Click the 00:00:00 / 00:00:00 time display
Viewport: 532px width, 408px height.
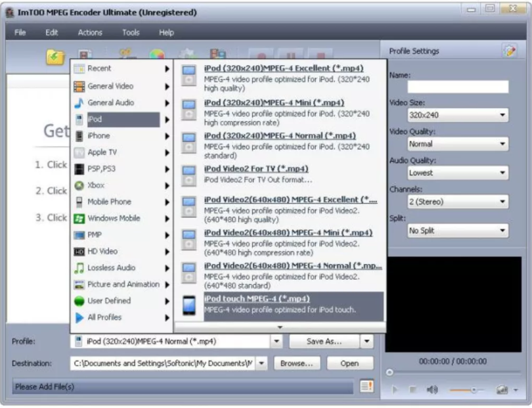(x=453, y=361)
